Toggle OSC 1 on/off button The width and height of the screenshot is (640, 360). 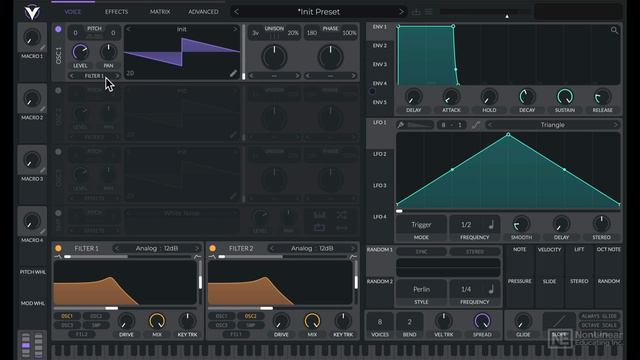[x=58, y=29]
